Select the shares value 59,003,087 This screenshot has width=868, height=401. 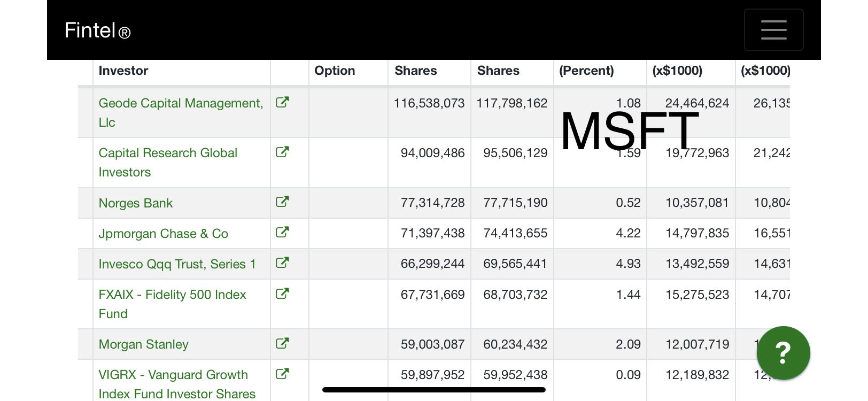pos(433,344)
